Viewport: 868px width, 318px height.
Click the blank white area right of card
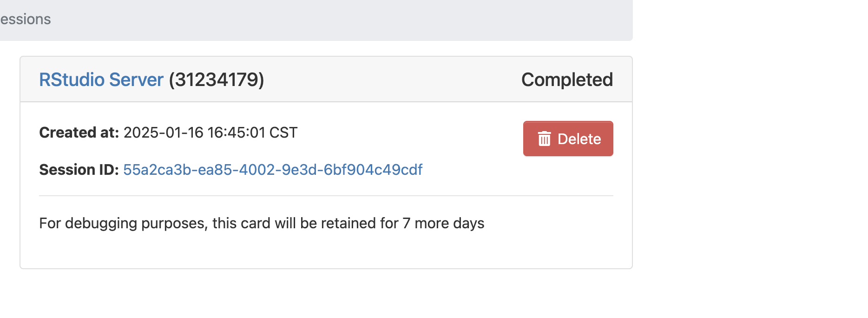click(x=750, y=158)
